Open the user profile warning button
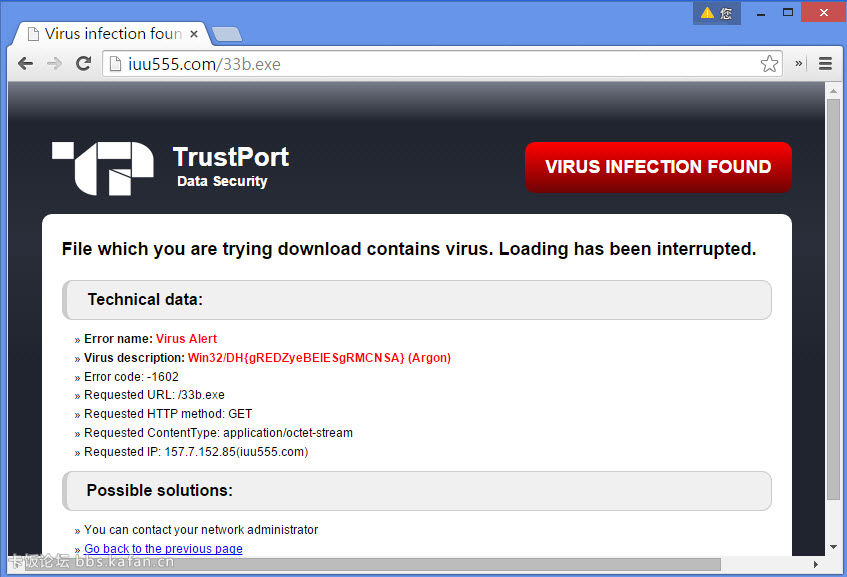Screen dimensions: 847x577 point(716,13)
